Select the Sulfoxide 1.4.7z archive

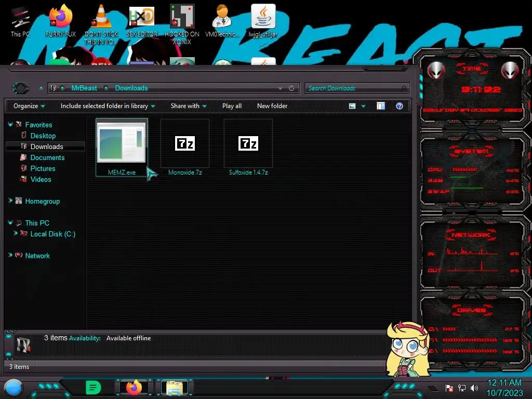248,147
